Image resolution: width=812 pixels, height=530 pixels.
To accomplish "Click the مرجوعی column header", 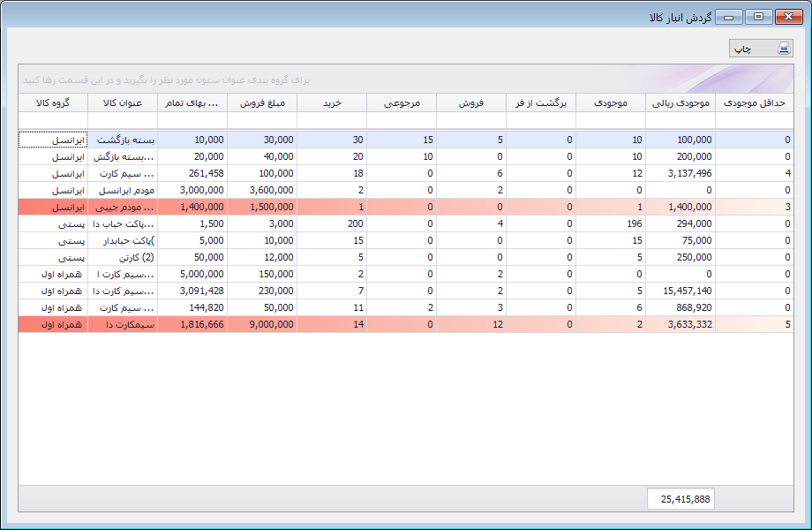I will (402, 102).
